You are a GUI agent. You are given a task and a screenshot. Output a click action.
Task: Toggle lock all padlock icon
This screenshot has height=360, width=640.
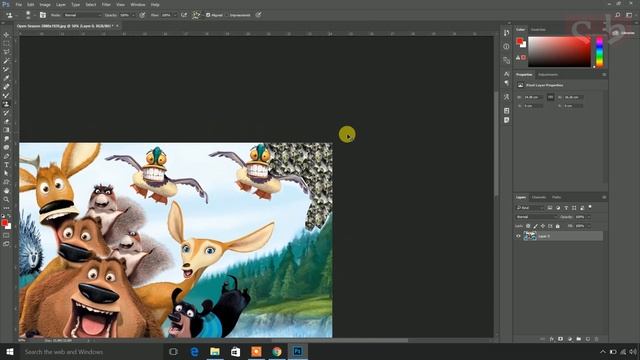tap(558, 226)
